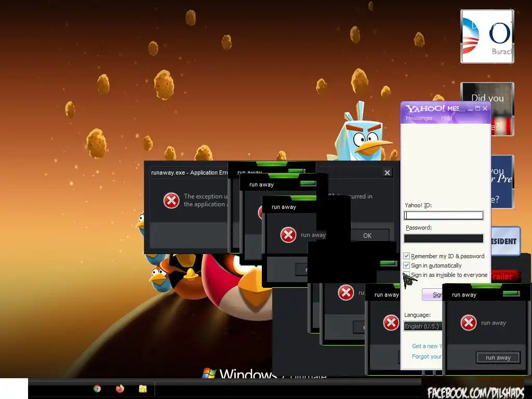The width and height of the screenshot is (532, 399).
Task: Click the PRESIDENT gadget button
Action: point(506,241)
